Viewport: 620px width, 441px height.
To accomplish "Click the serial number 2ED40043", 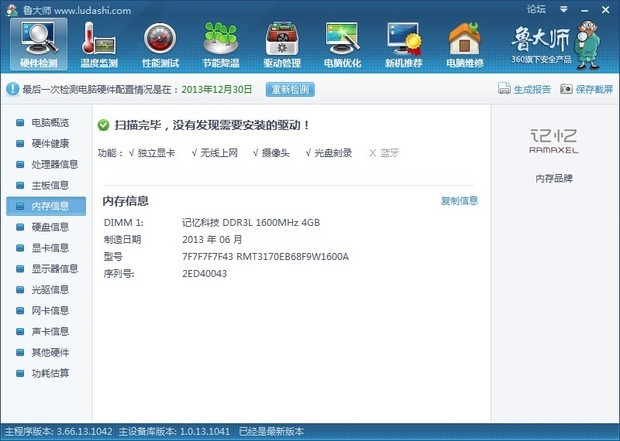I will click(204, 274).
